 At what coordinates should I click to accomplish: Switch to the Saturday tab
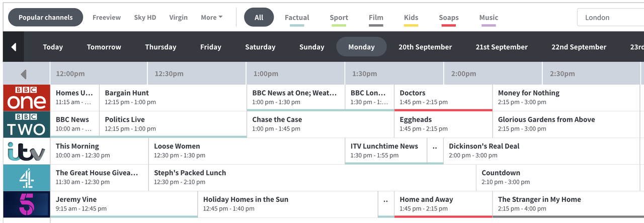point(260,47)
